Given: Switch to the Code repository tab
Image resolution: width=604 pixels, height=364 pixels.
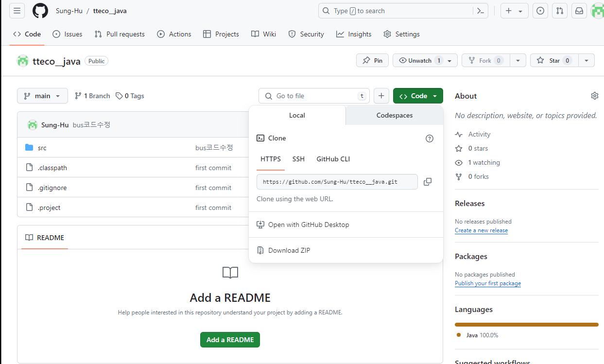Looking at the screenshot, I should tap(27, 34).
